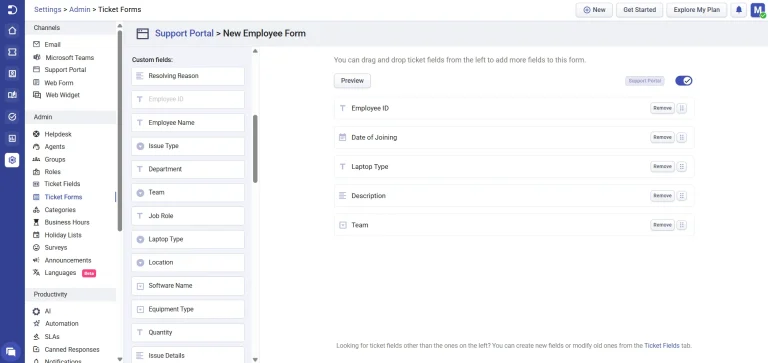Click the Admin breadcrumb link
Screen dimensions: 768x363
[79, 9]
